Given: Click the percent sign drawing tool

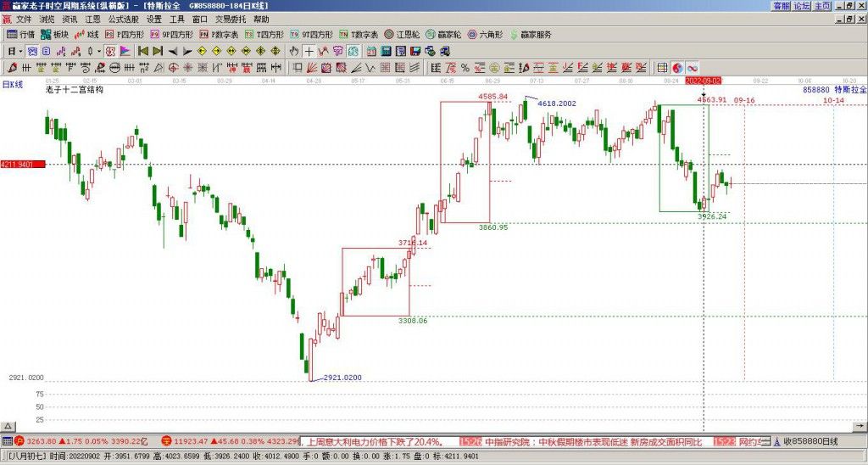Looking at the screenshot, I should coord(465,67).
